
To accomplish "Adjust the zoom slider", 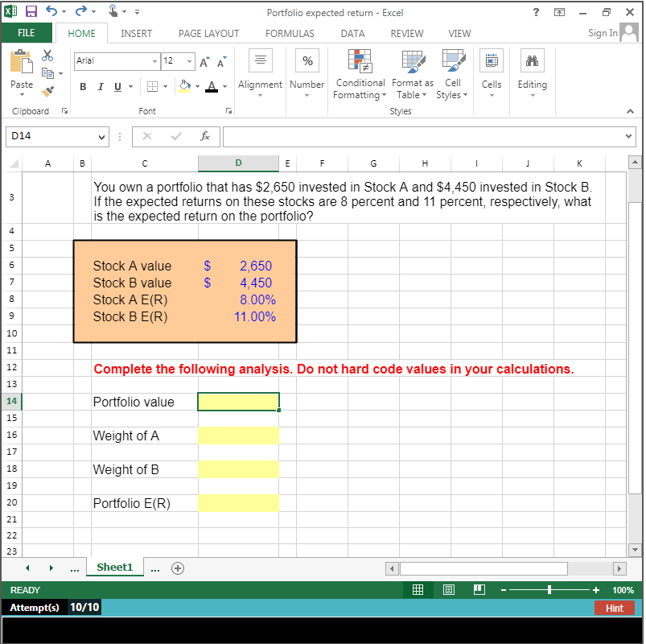I will click(x=550, y=589).
